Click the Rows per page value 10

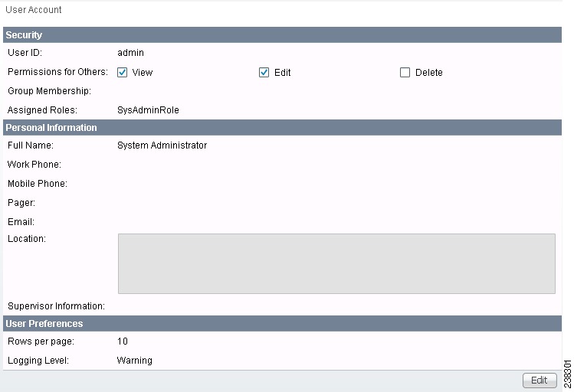pos(123,341)
